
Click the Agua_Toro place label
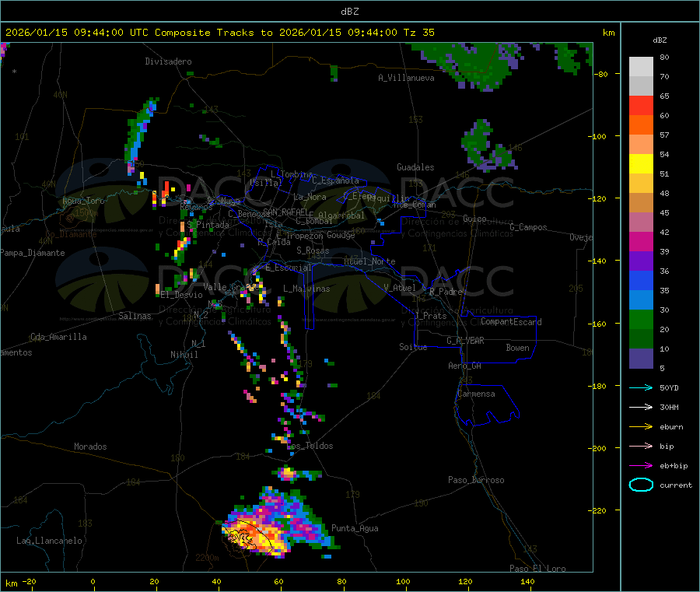83,201
